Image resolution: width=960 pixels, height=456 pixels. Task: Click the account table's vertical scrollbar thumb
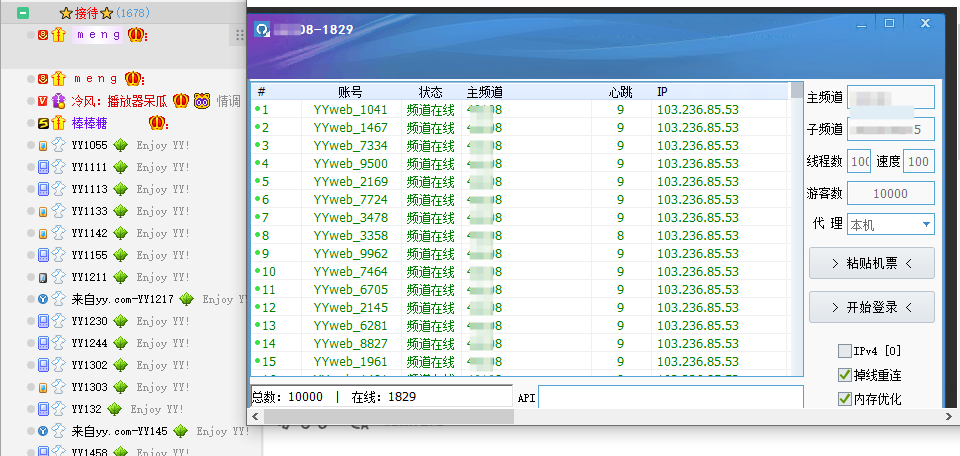[797, 91]
